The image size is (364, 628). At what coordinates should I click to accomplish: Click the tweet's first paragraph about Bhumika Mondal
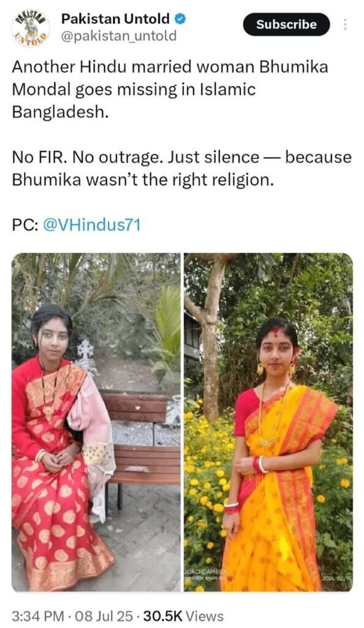tap(170, 90)
